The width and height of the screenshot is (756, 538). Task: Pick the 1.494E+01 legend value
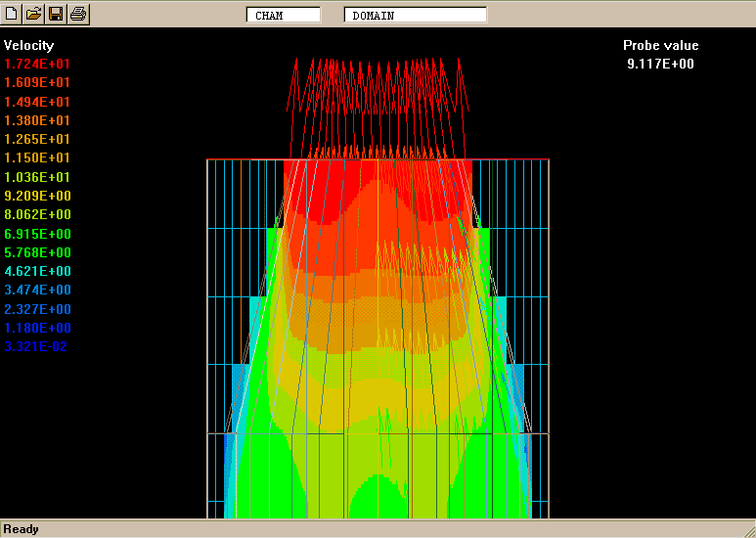[x=37, y=102]
